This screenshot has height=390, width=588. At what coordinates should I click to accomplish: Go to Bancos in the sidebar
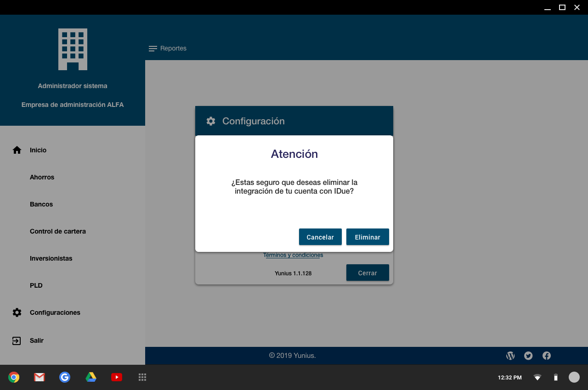(x=41, y=204)
